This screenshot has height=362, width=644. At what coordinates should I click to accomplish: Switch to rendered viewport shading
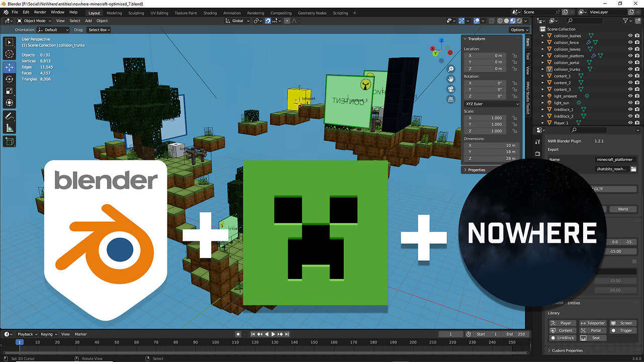click(x=519, y=21)
